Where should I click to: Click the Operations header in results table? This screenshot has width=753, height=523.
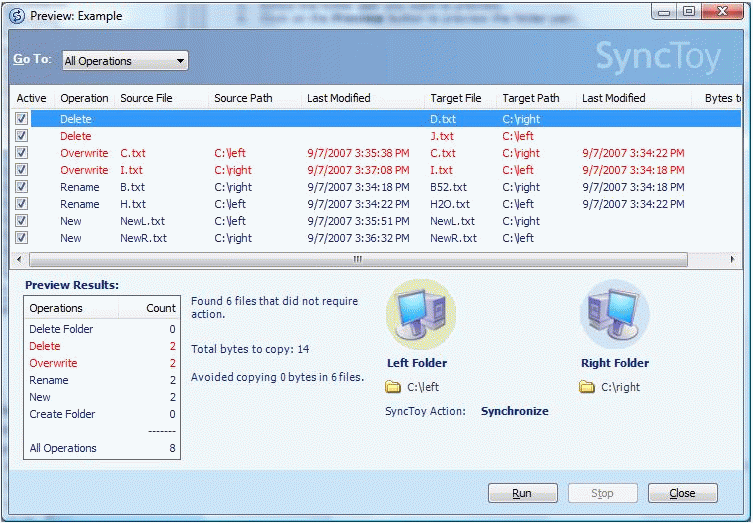71,308
